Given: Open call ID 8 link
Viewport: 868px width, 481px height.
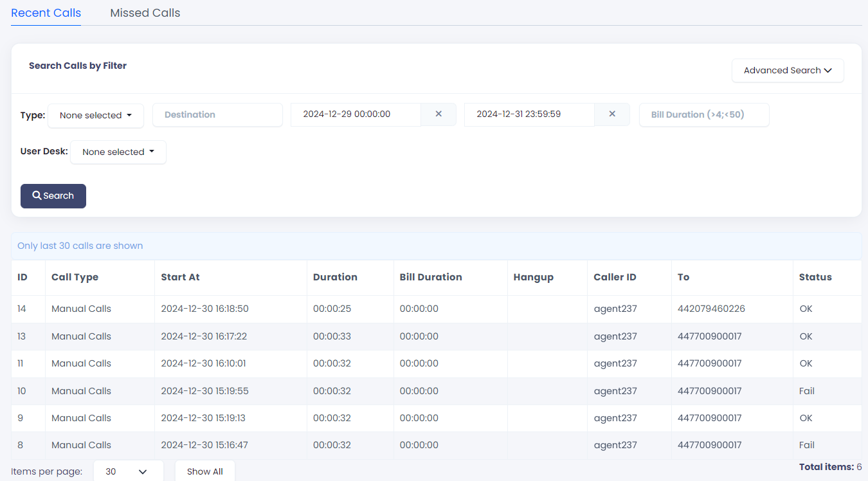Looking at the screenshot, I should pos(20,445).
